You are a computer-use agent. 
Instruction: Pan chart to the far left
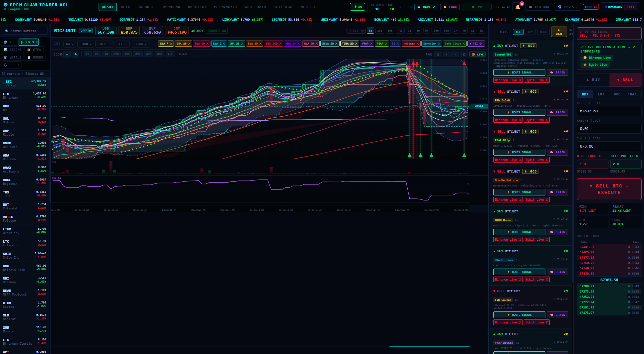(438, 54)
